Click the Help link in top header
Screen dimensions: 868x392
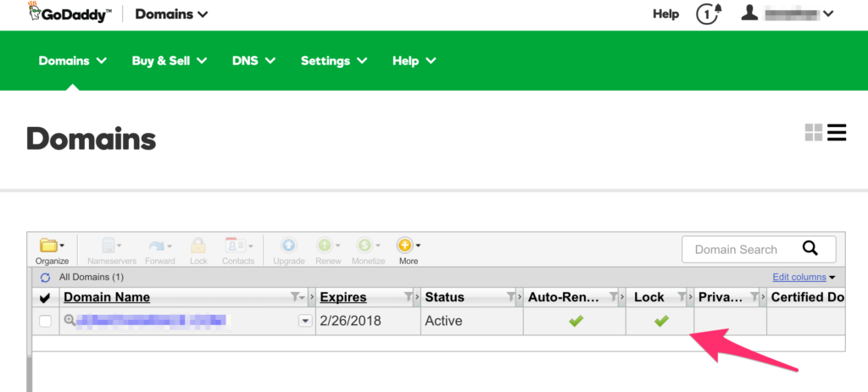(666, 14)
